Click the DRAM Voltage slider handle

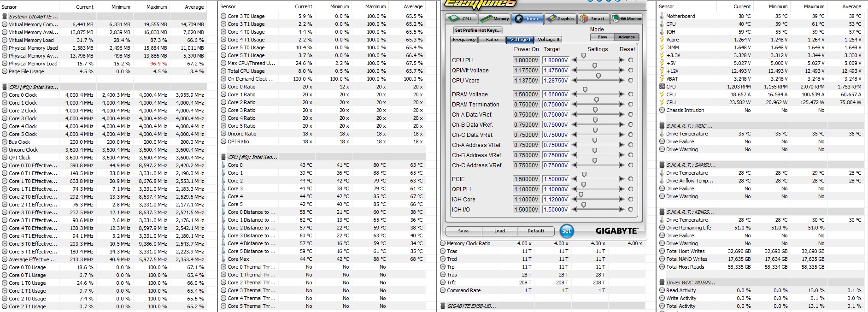(585, 90)
